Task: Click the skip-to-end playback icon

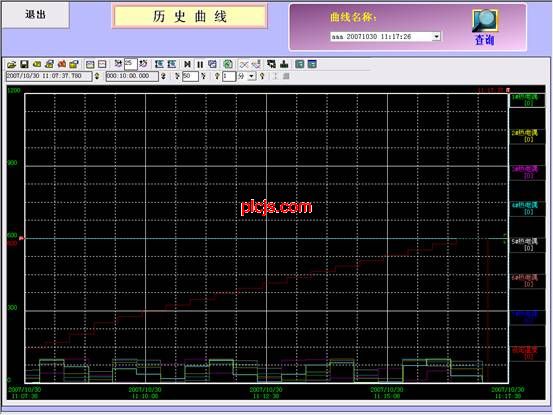Action: click(x=187, y=64)
